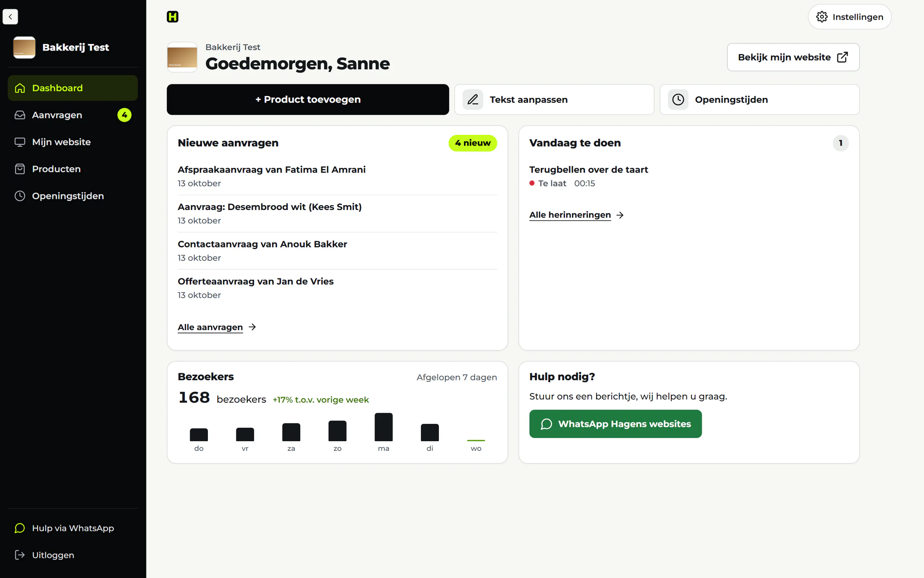Image resolution: width=924 pixels, height=578 pixels.
Task: Click the Mijn website monitor icon
Action: click(20, 142)
